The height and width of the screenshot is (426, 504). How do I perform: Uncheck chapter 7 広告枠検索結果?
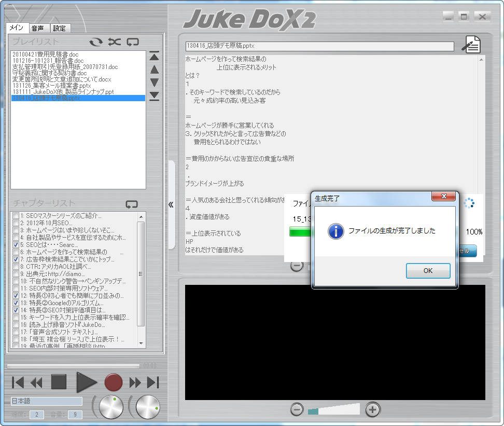[16, 259]
